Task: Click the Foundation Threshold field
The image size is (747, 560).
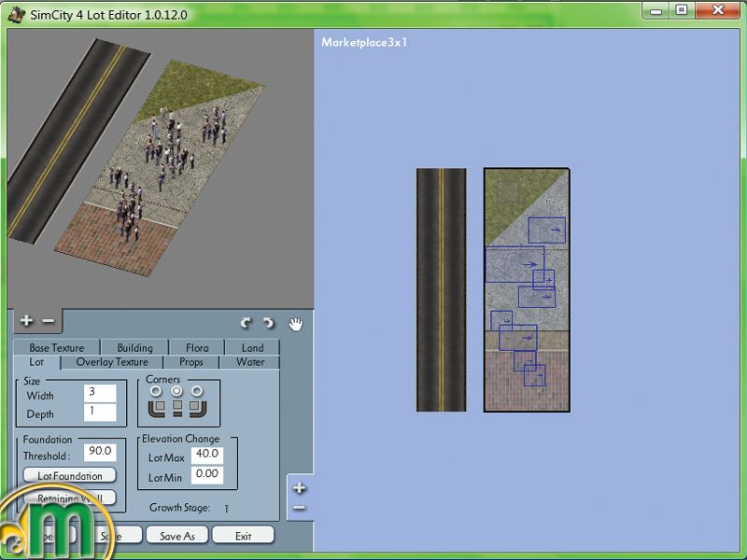Action: pyautogui.click(x=100, y=452)
